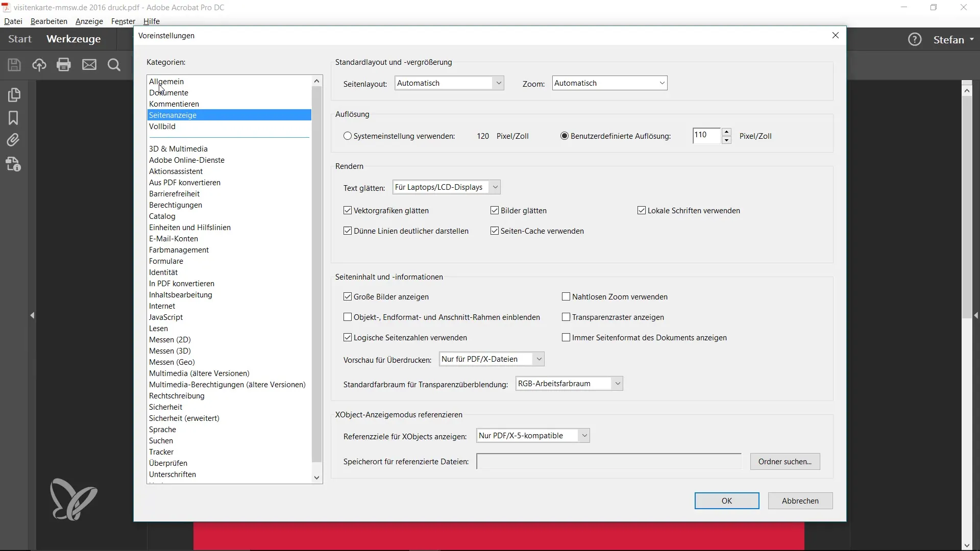The width and height of the screenshot is (980, 551).
Task: Select the Sicherheit (erweitert) category
Action: click(229, 418)
